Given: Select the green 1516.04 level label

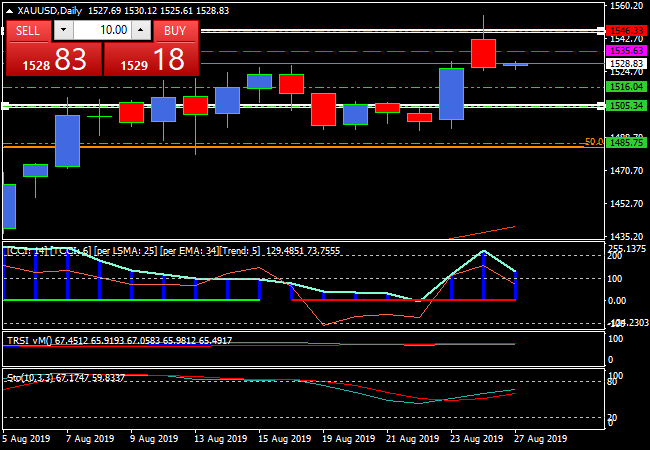Looking at the screenshot, I should [x=626, y=88].
